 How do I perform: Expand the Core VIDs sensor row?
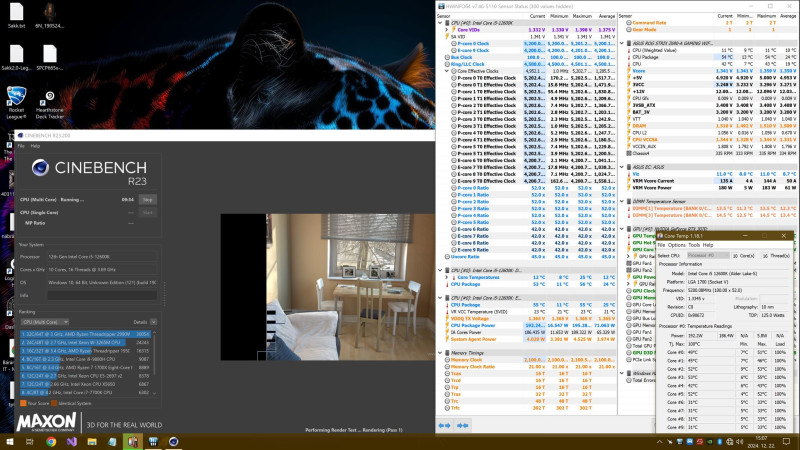446,30
